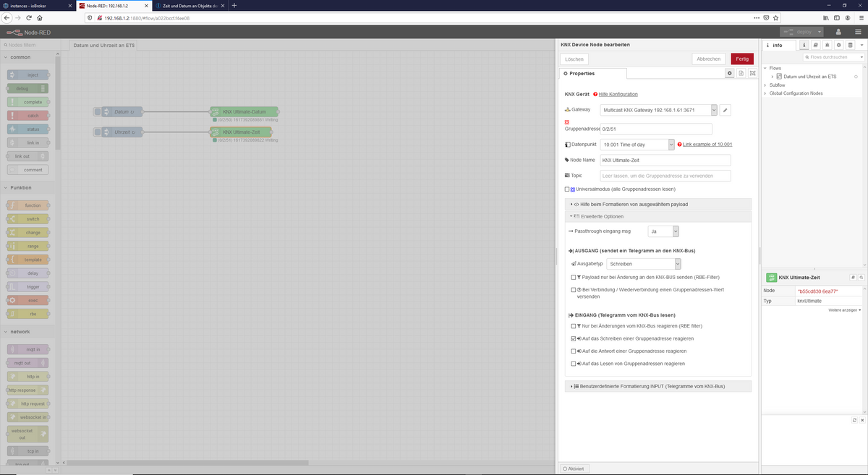Screen dimensions: 868x475
Task: Click the Gruppenadresse input field
Action: [x=656, y=129]
